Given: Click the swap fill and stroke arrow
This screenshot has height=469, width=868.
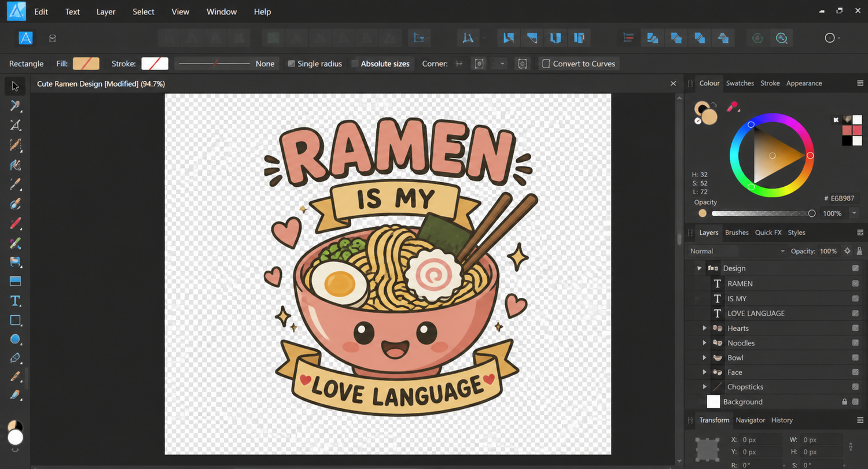Looking at the screenshot, I should coord(714,105).
